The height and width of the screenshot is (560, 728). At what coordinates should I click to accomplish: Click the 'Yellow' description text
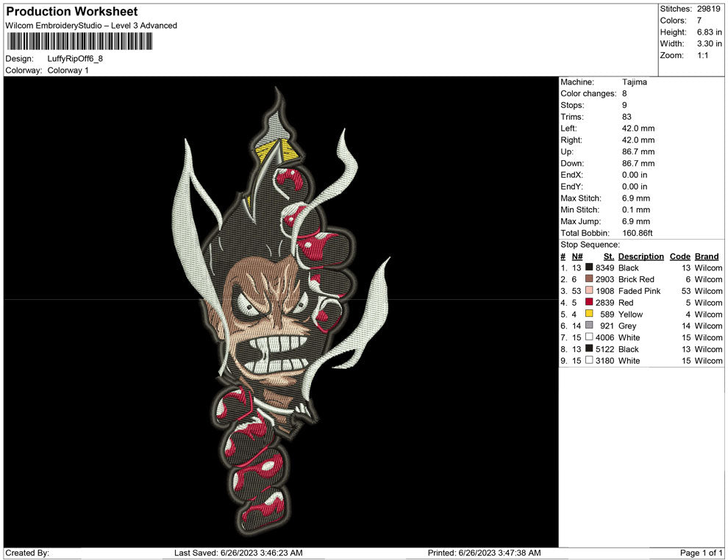coord(630,314)
